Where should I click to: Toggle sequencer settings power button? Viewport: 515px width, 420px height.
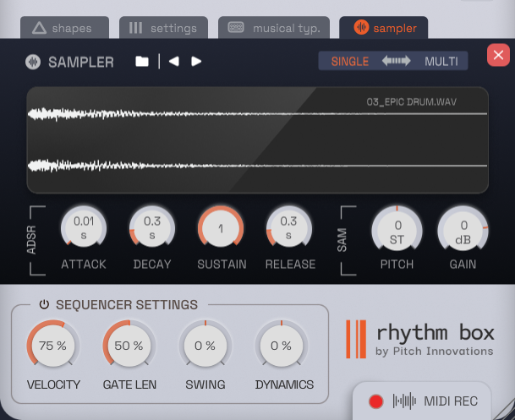[x=44, y=305]
